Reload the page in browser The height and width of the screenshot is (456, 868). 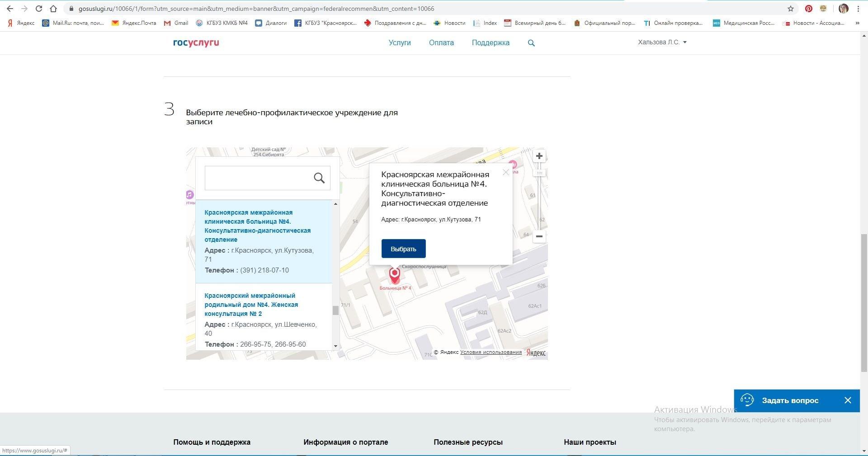[39, 9]
